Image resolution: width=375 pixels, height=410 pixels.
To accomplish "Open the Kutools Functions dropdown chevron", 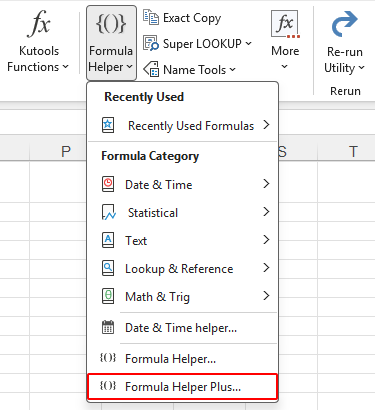I will pyautogui.click(x=65, y=67).
